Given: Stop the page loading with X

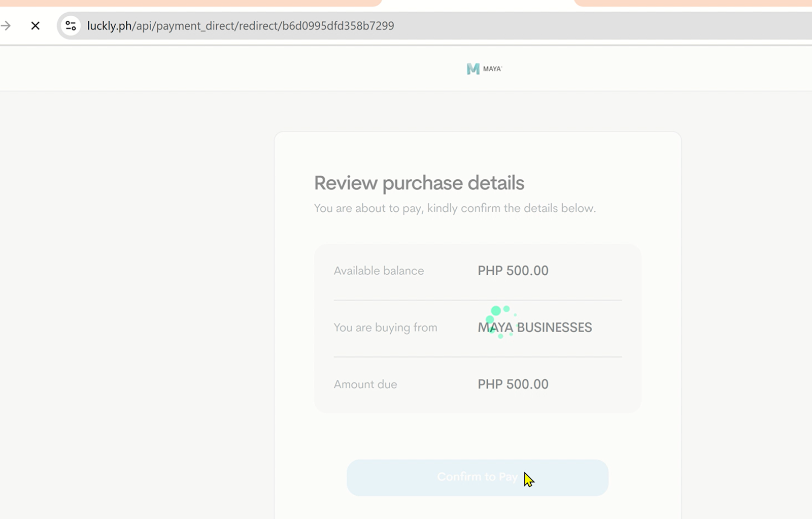Looking at the screenshot, I should click(35, 25).
